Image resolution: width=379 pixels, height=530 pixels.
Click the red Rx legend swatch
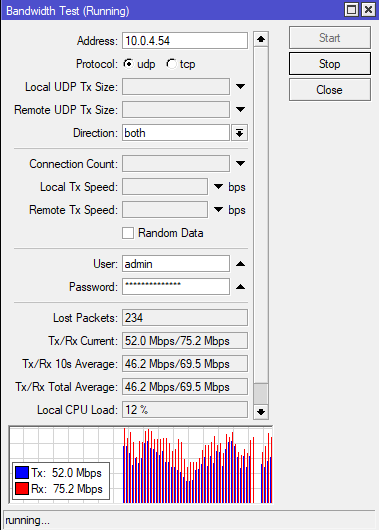click(x=22, y=489)
